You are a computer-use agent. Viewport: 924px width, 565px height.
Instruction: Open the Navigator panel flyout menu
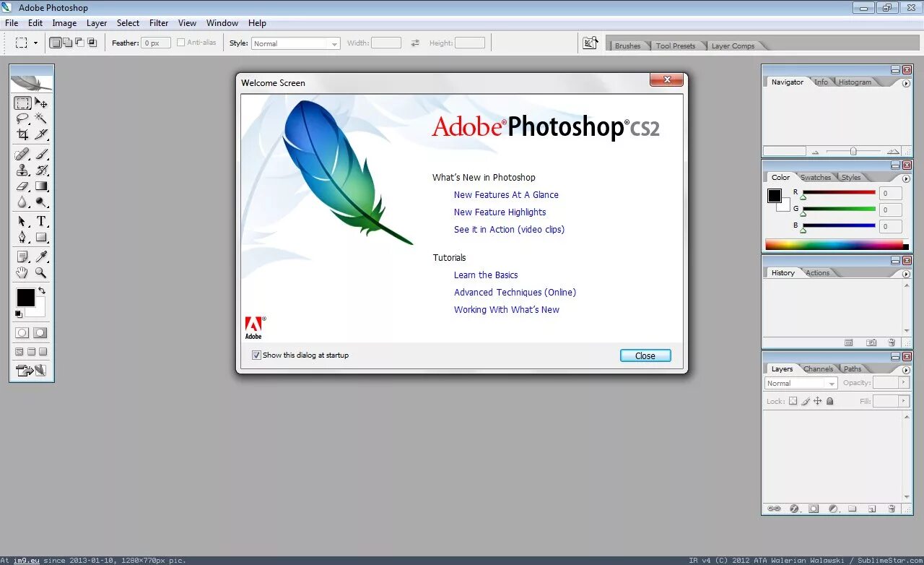tap(907, 83)
